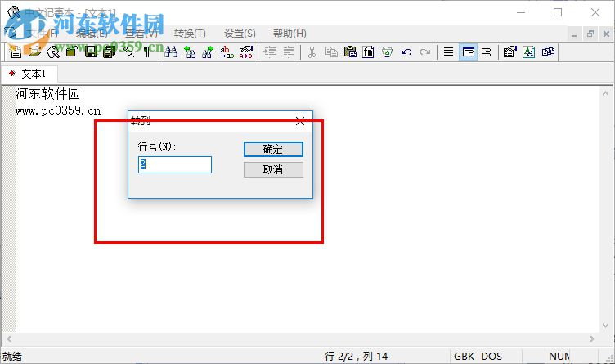This screenshot has width=615, height=364.
Task: Redo with the right-curved arrow icon
Action: tap(425, 52)
